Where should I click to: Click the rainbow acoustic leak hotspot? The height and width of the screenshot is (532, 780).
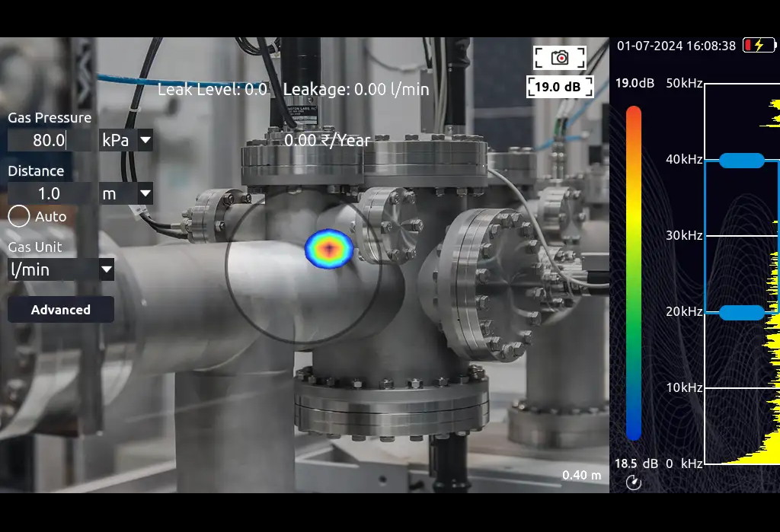(328, 247)
